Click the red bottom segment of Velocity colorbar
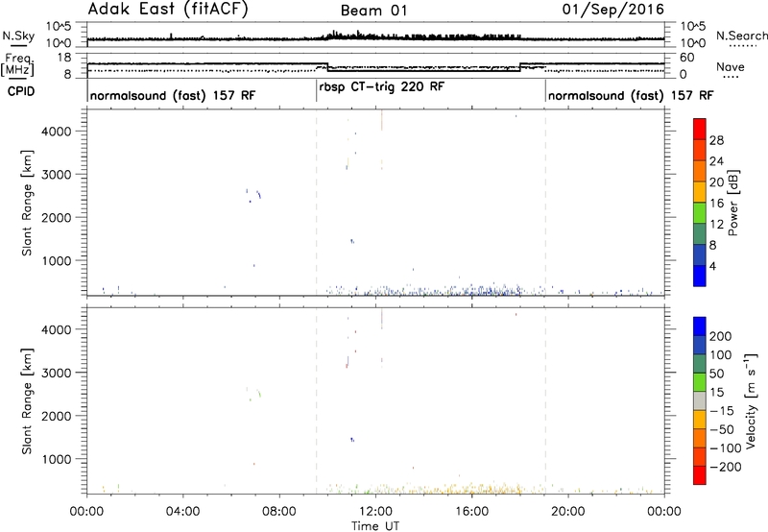768x532 pixels. (700, 475)
